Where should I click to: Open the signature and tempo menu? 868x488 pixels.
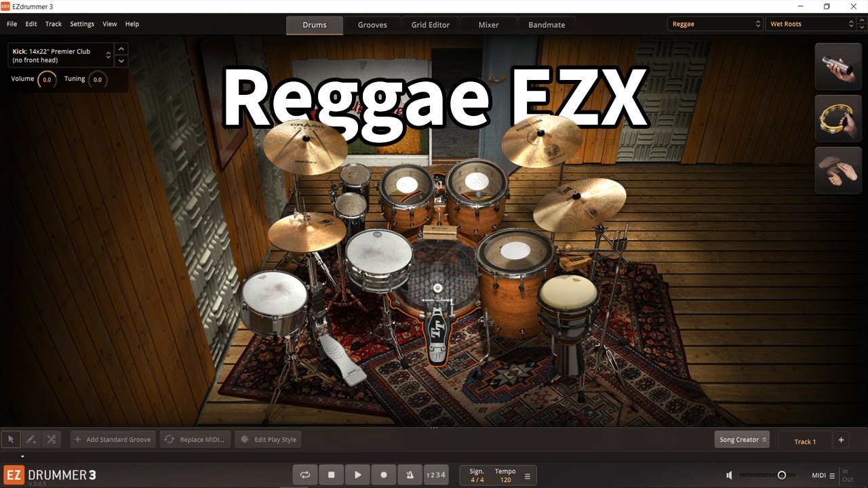click(x=528, y=476)
